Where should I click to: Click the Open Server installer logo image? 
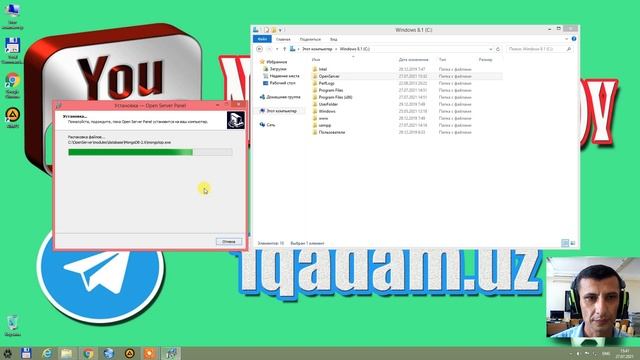[x=236, y=120]
